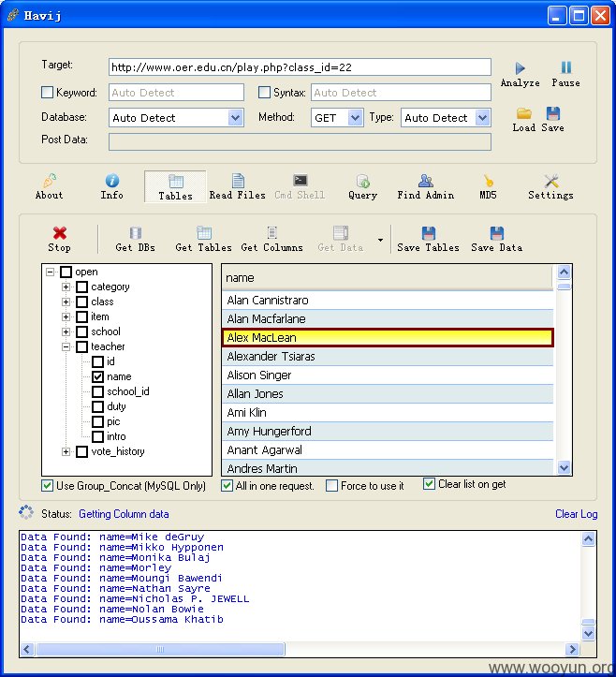Click data list scroll down arrow

pos(564,467)
